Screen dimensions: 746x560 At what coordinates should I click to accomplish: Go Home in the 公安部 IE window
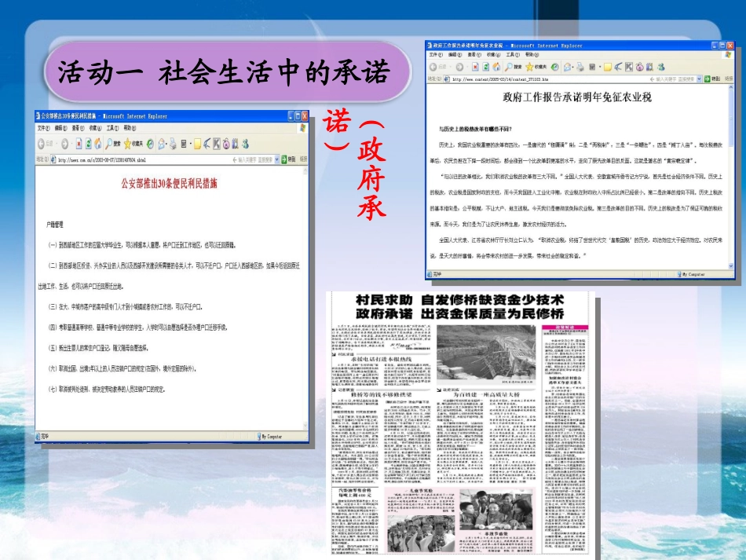point(98,144)
